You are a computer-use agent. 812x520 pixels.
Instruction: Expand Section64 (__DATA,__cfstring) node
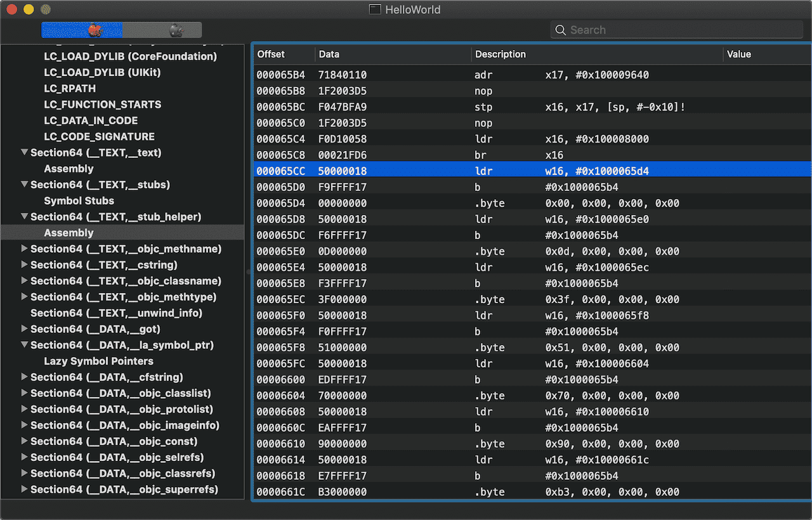[25, 377]
